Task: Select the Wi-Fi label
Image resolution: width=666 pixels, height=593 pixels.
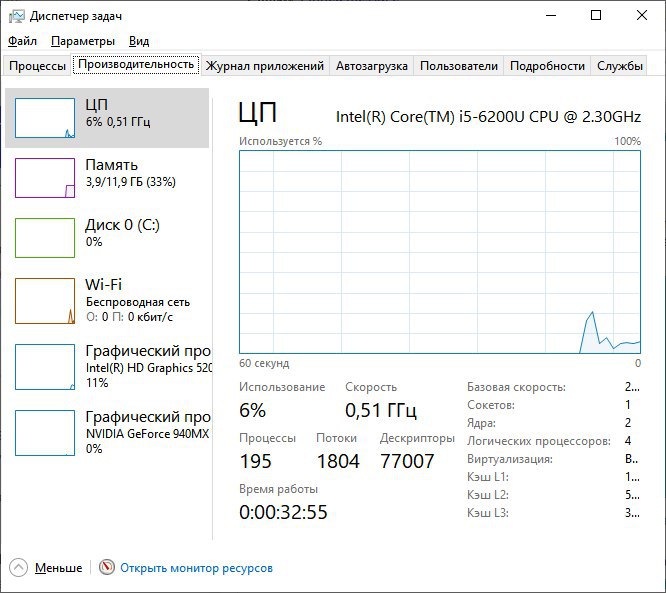Action: tap(103, 284)
